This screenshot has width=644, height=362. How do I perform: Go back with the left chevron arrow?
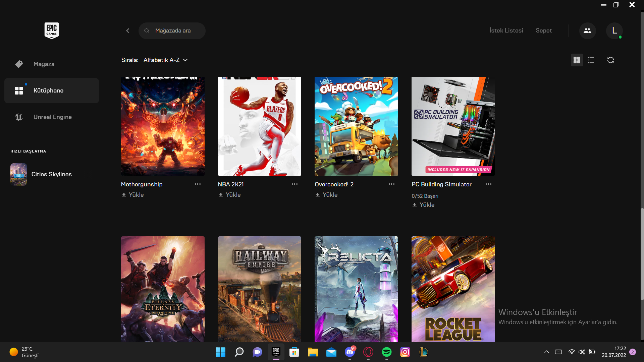(128, 31)
